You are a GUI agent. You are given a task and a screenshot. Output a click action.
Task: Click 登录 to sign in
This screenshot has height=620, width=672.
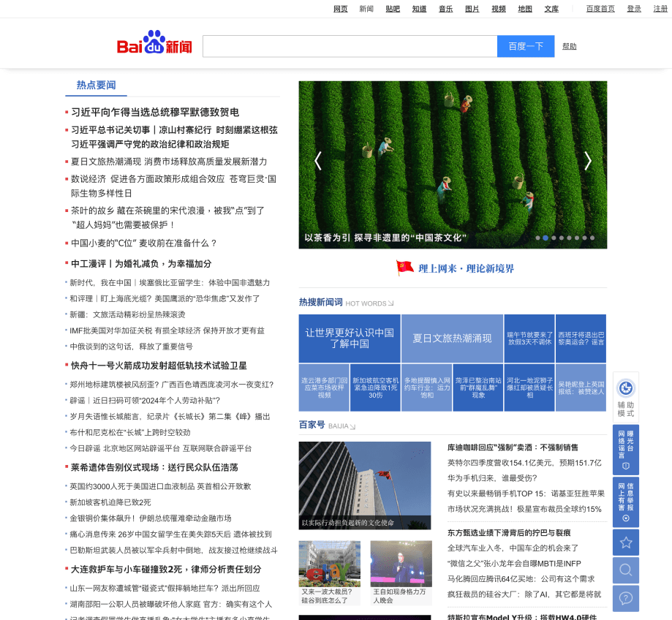(634, 9)
